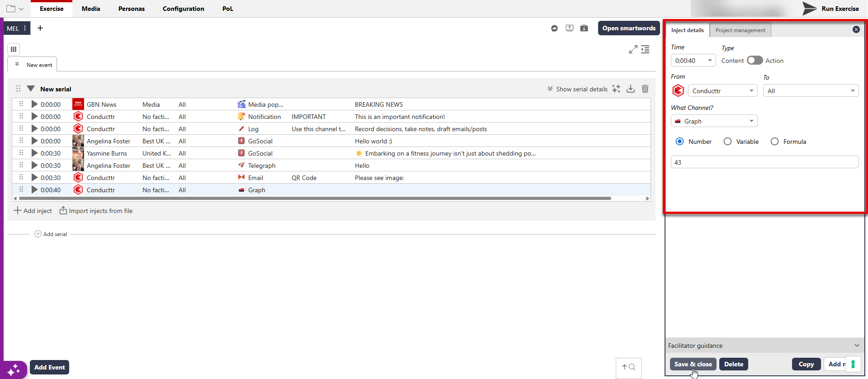Select the Formula radio button
Screen dimensions: 868x379
[774, 142]
